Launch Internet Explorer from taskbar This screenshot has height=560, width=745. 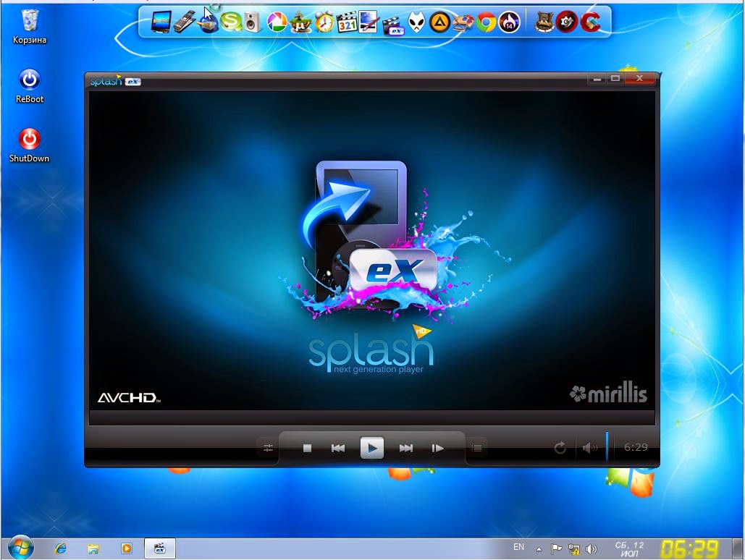pyautogui.click(x=60, y=548)
